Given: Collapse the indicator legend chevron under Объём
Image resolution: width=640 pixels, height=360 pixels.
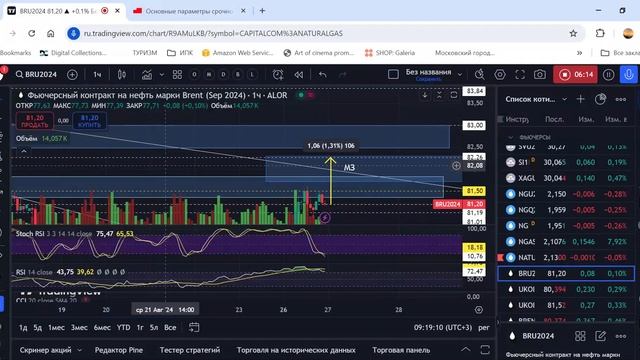Looking at the screenshot, I should pos(24,151).
